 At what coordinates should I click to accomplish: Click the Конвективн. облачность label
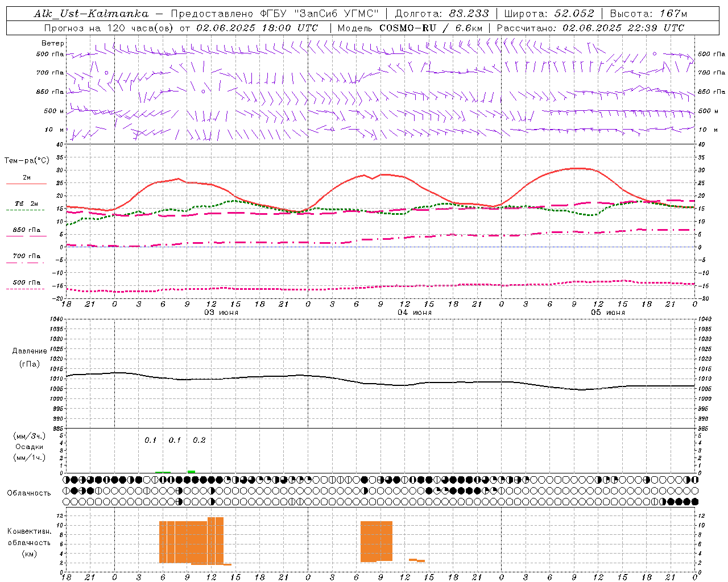pos(29,537)
